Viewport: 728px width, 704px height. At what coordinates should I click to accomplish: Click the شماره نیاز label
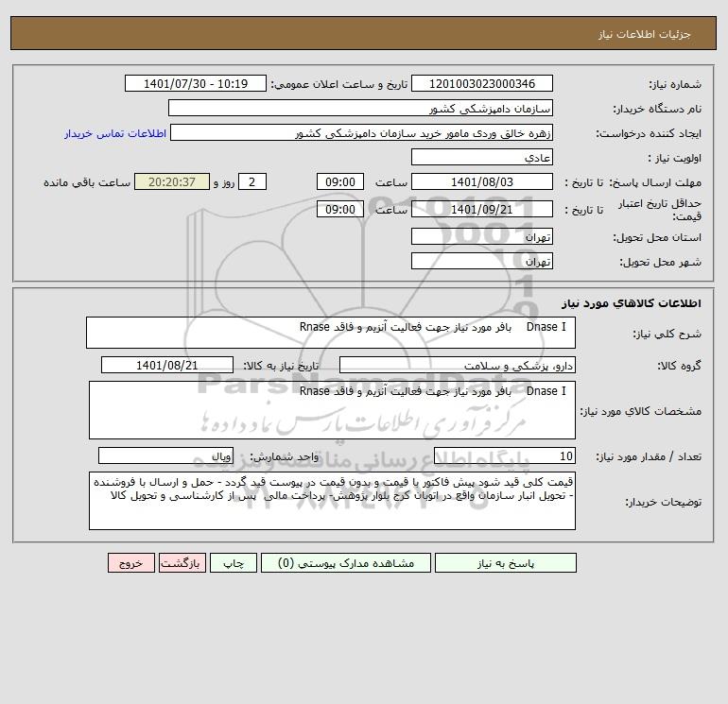click(675, 84)
